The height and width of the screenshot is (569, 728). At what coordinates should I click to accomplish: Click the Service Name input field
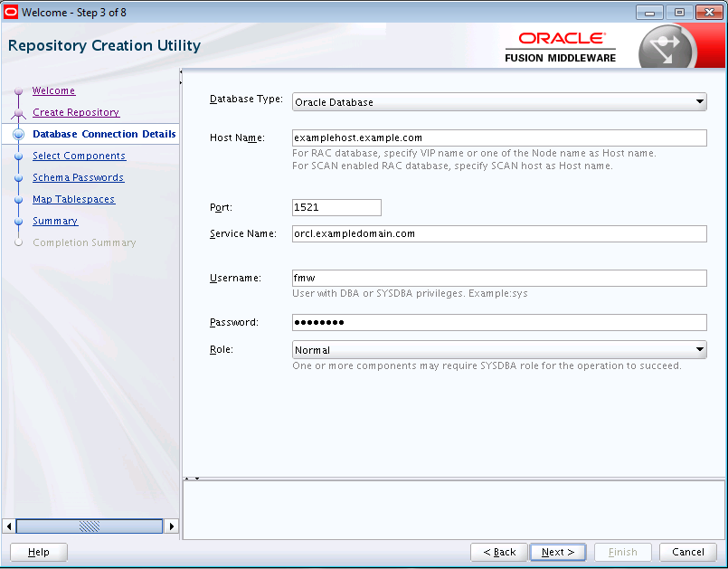coord(499,233)
